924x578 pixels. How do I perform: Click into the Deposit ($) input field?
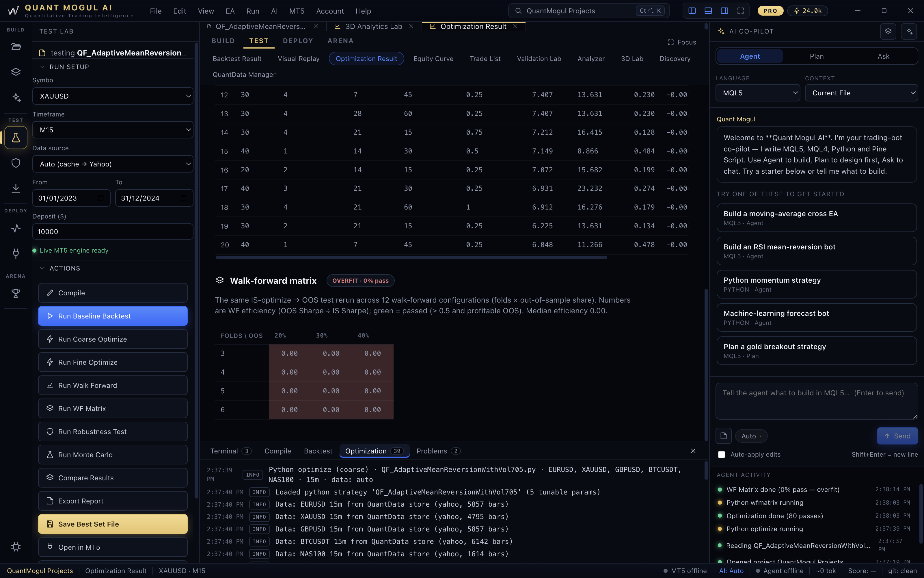point(113,232)
